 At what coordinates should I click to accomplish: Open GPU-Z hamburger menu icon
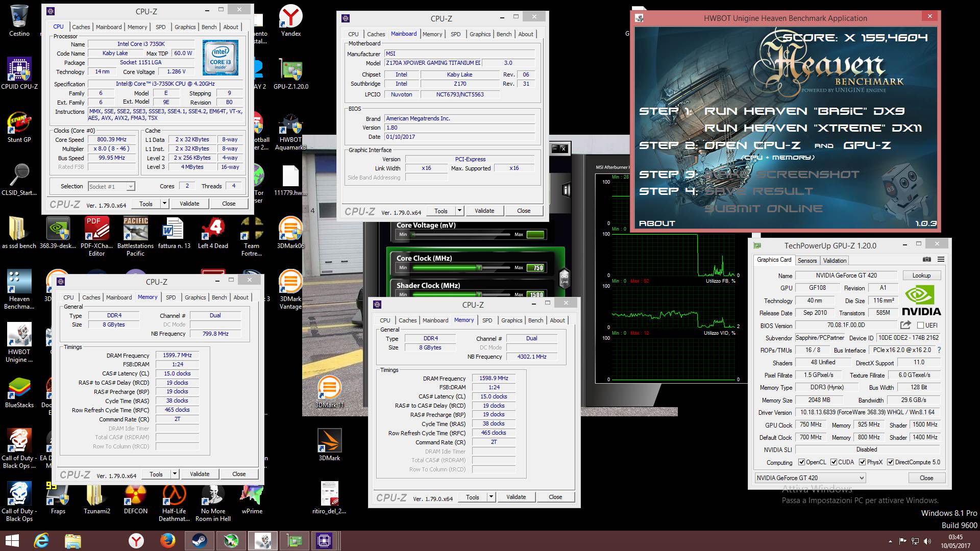[x=941, y=260]
